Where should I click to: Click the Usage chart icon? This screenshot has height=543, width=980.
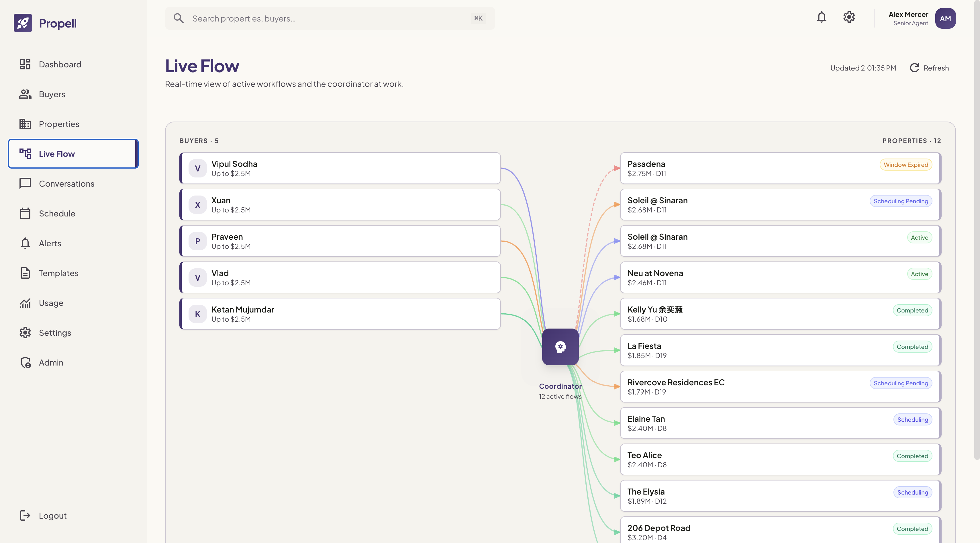point(25,303)
